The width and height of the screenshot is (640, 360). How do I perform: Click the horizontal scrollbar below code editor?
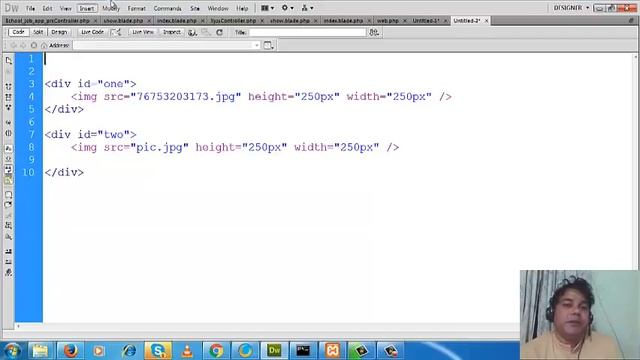click(267, 326)
